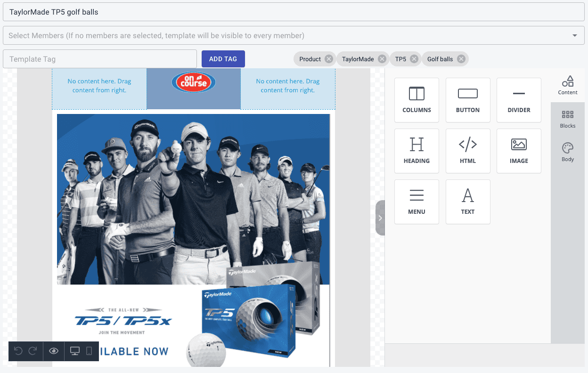Remove the Golf balls tag
This screenshot has height=373, width=588.
[x=461, y=59]
